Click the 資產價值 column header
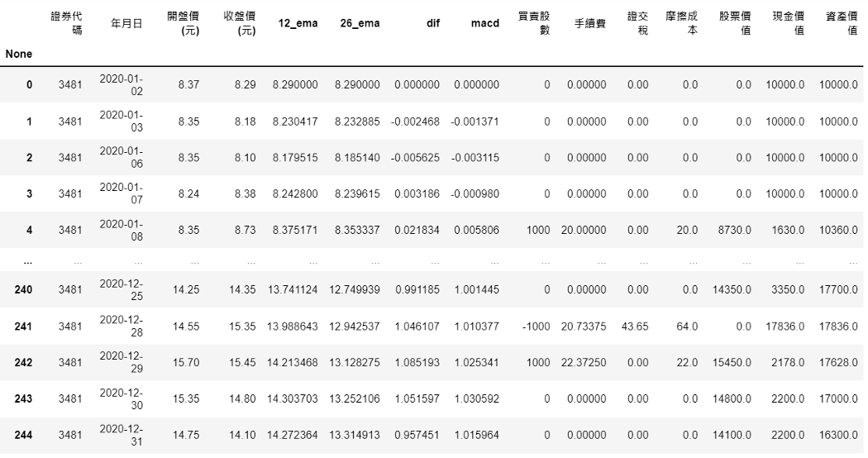 point(841,23)
